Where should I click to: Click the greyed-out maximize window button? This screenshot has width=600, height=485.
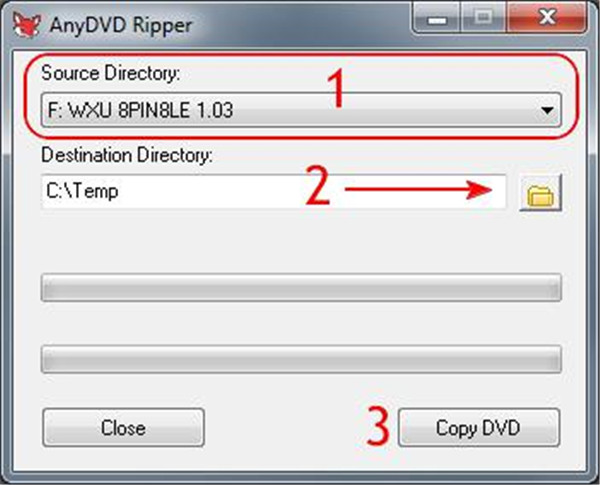click(483, 18)
